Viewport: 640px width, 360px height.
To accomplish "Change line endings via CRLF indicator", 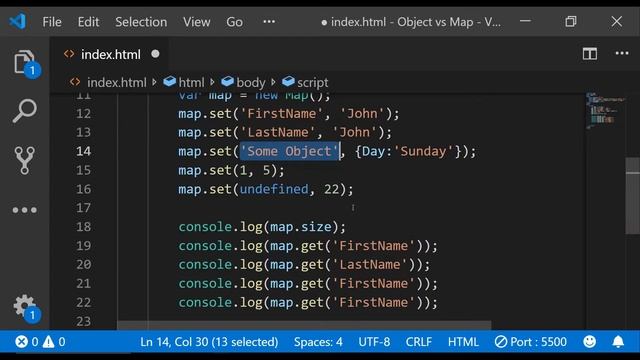I will pyautogui.click(x=418, y=342).
